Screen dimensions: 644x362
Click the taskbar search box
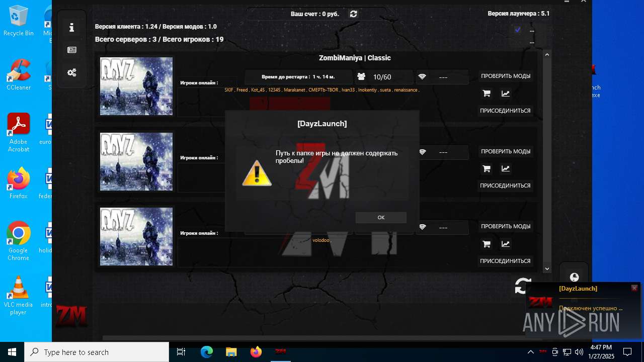[x=97, y=352]
